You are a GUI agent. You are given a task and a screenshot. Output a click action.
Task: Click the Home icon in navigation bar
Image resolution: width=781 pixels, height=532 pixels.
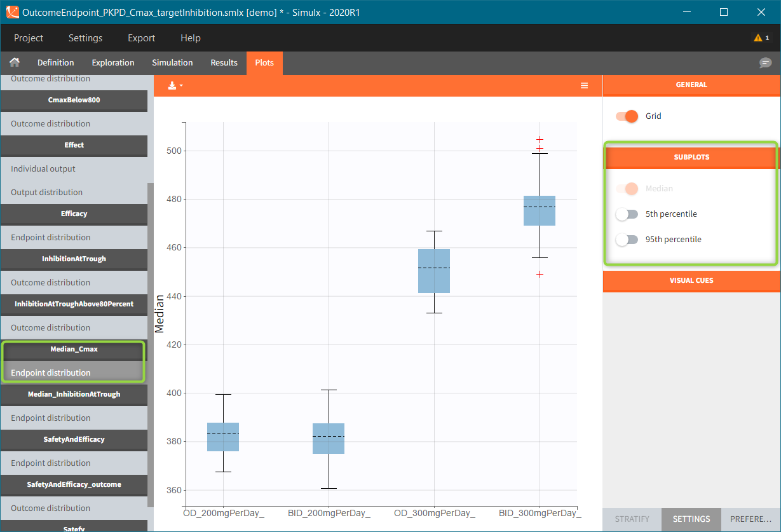tap(14, 62)
